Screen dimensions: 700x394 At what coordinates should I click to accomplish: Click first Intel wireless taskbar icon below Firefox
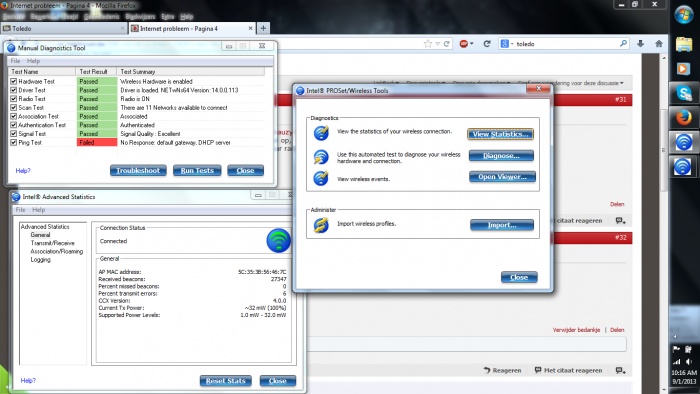coord(683,143)
